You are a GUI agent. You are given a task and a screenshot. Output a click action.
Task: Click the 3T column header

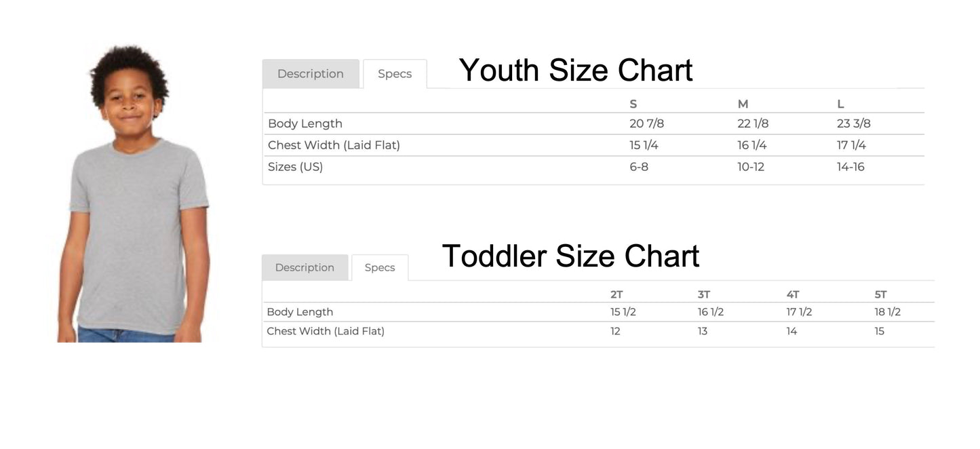[x=704, y=294]
